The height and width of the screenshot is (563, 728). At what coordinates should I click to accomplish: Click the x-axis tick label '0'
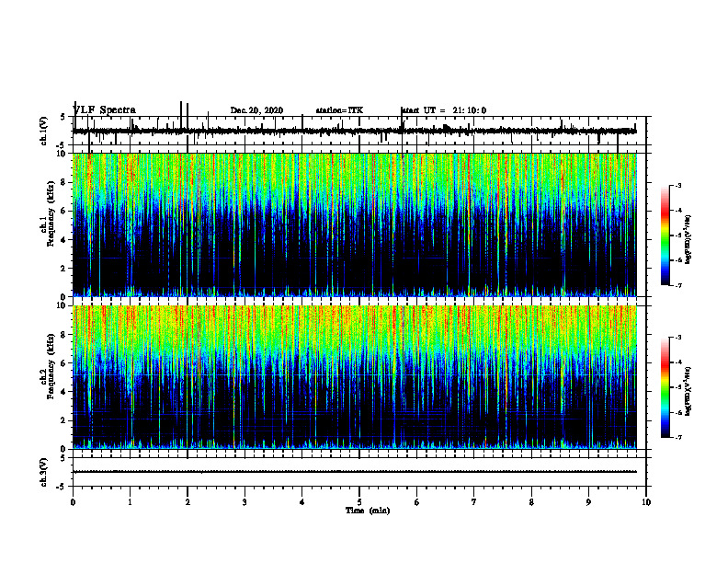point(73,502)
